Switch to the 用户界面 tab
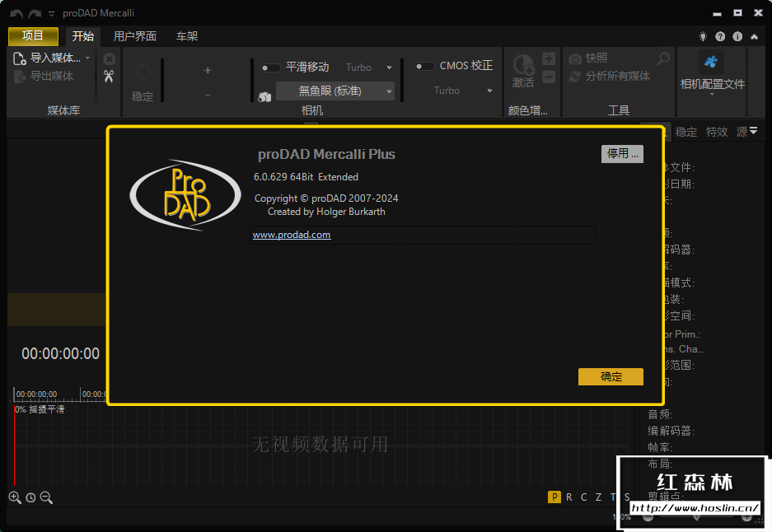This screenshot has width=772, height=532. (x=135, y=36)
